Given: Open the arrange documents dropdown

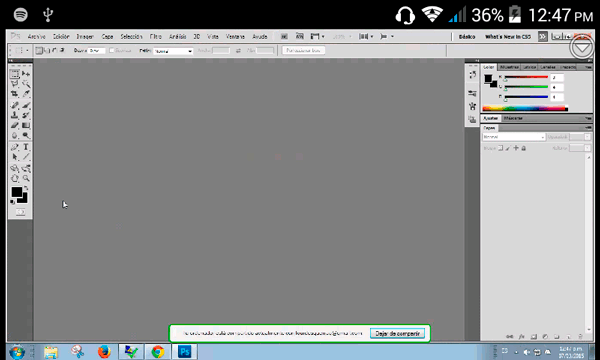Looking at the screenshot, I should click(366, 36).
